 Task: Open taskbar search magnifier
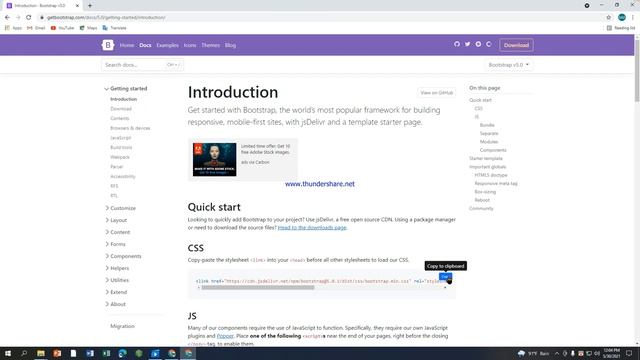(24, 353)
